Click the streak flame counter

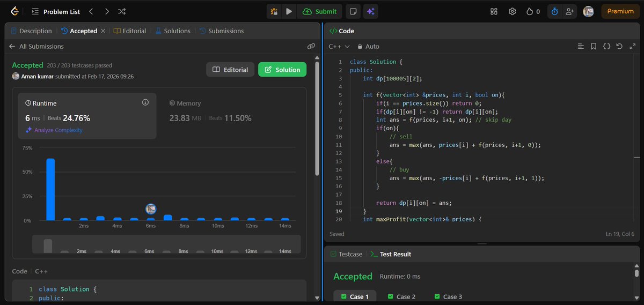tap(533, 11)
